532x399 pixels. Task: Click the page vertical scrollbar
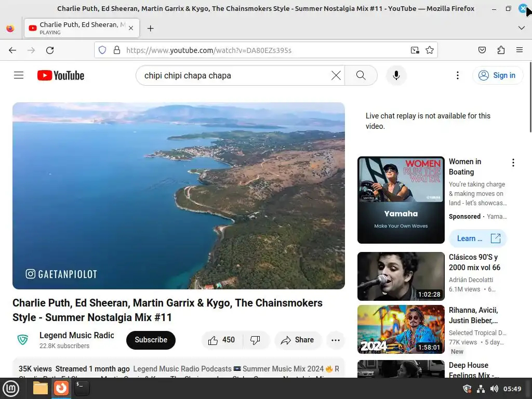pyautogui.click(x=530, y=97)
